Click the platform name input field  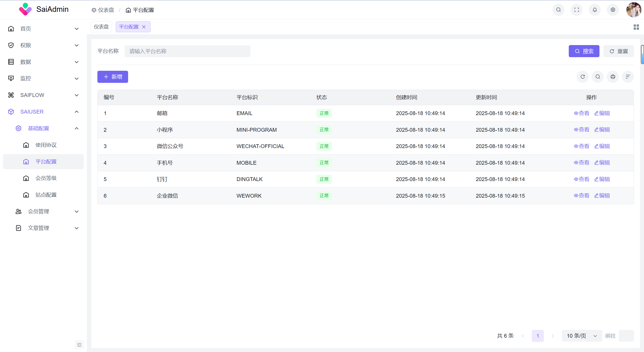(x=187, y=51)
